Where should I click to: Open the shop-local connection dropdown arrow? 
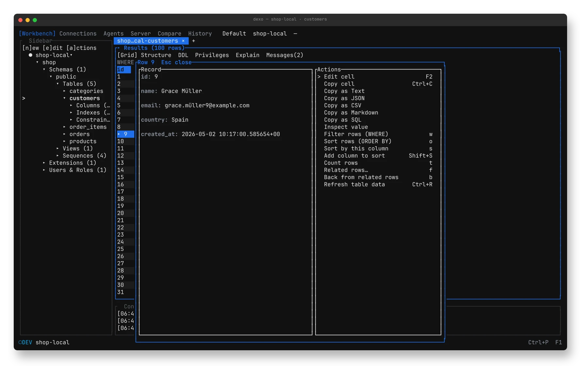click(x=71, y=55)
